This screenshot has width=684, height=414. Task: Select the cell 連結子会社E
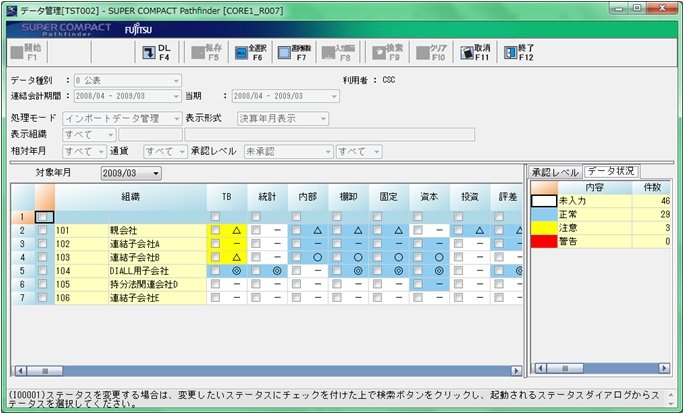coord(157,298)
